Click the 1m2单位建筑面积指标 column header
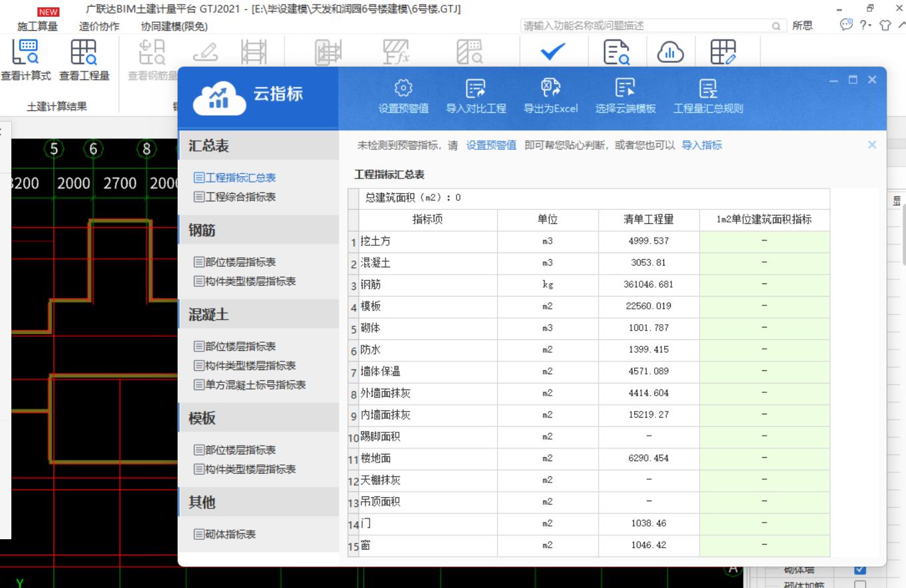The height and width of the screenshot is (588, 906). [764, 219]
